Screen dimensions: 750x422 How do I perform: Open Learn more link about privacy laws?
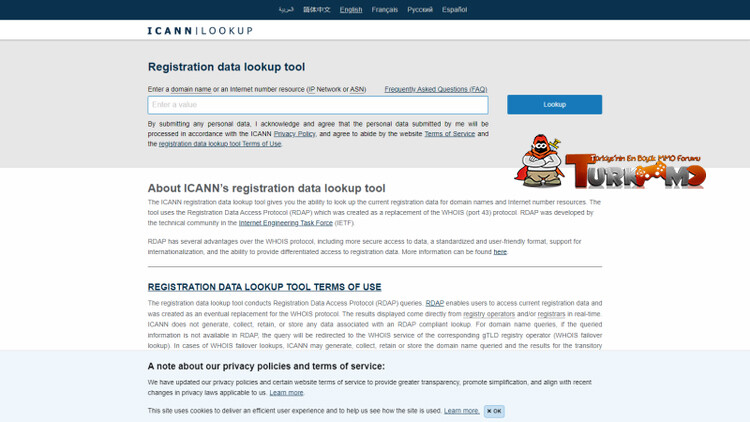tap(286, 393)
